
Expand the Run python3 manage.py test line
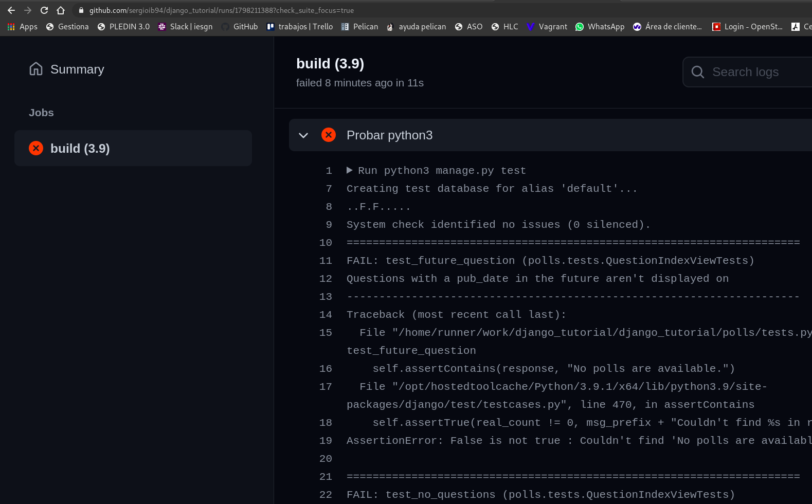click(350, 170)
